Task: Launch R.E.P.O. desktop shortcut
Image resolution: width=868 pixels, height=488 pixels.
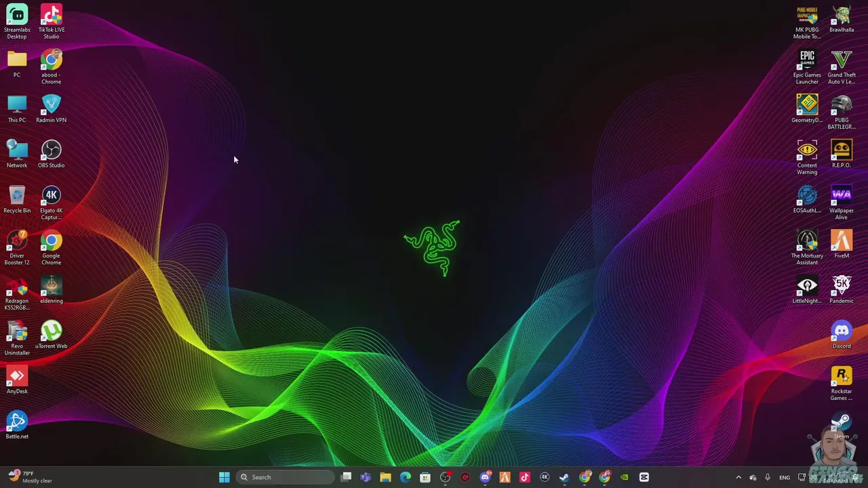Action: click(x=842, y=155)
